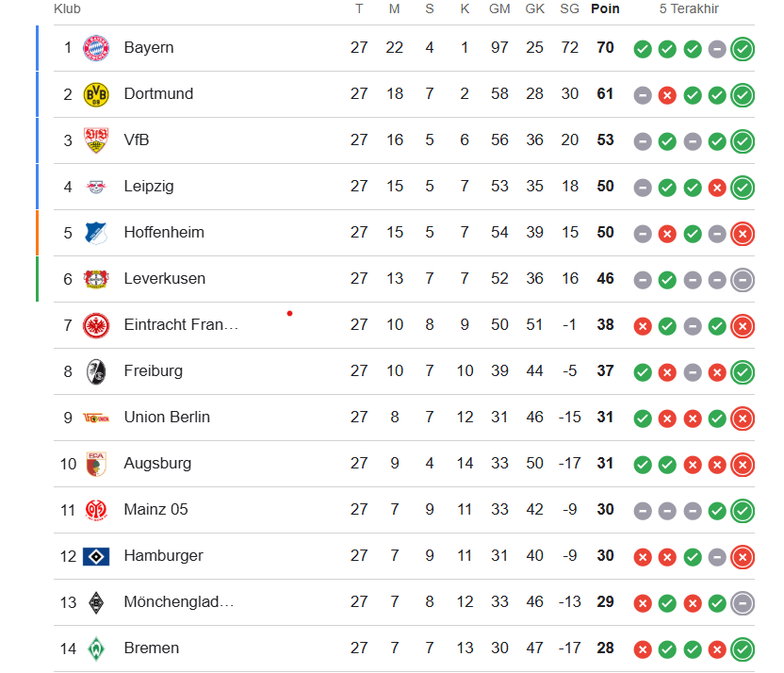
Task: Open the Augsburg team link
Action: (157, 464)
